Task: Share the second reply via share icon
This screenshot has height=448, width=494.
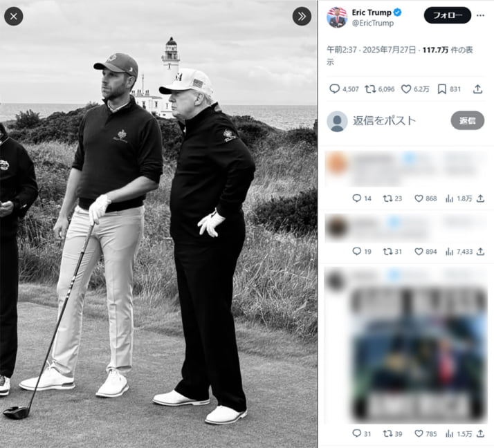Action: coord(480,252)
